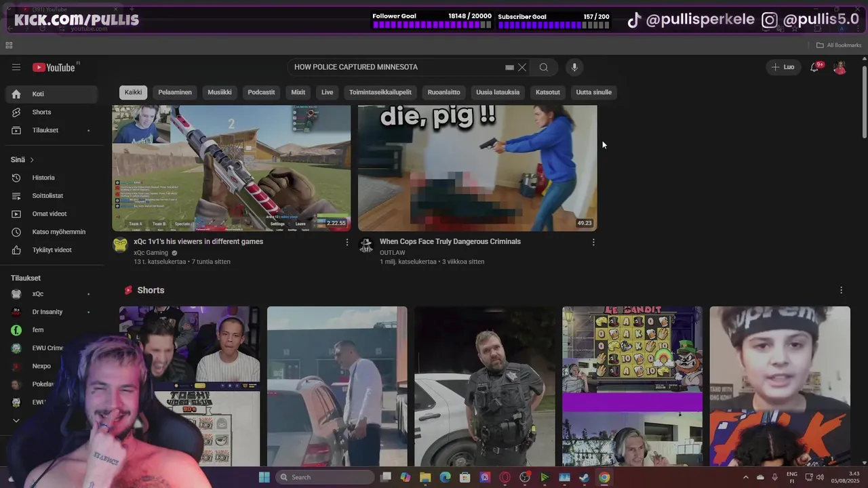Open Tykätyt videot in the sidebar
Image resolution: width=868 pixels, height=488 pixels.
(x=52, y=250)
